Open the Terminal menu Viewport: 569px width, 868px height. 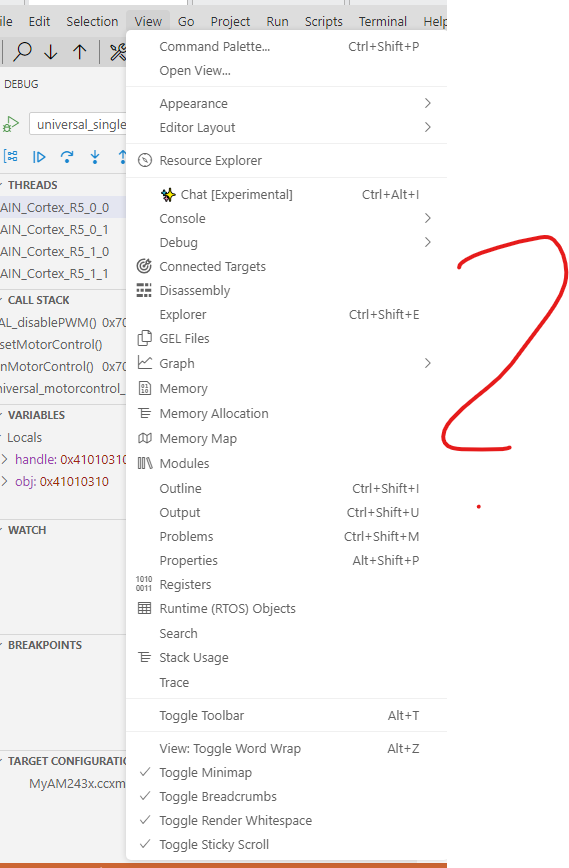383,22
